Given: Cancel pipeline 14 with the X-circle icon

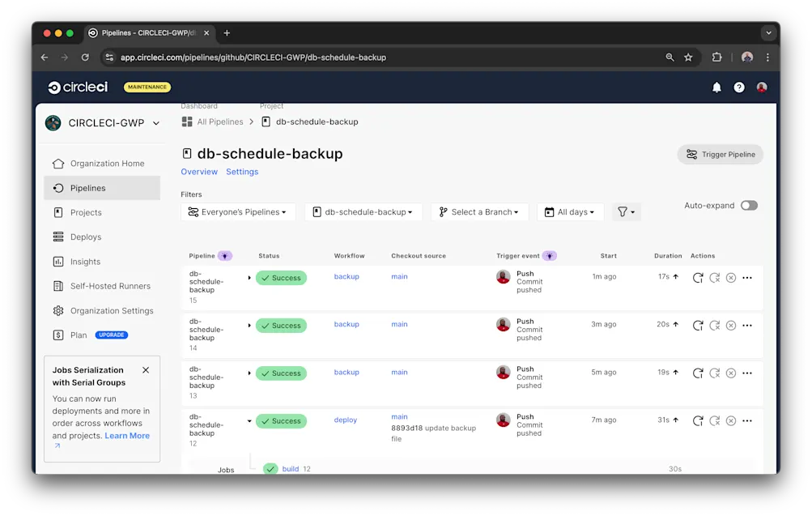Looking at the screenshot, I should point(730,325).
